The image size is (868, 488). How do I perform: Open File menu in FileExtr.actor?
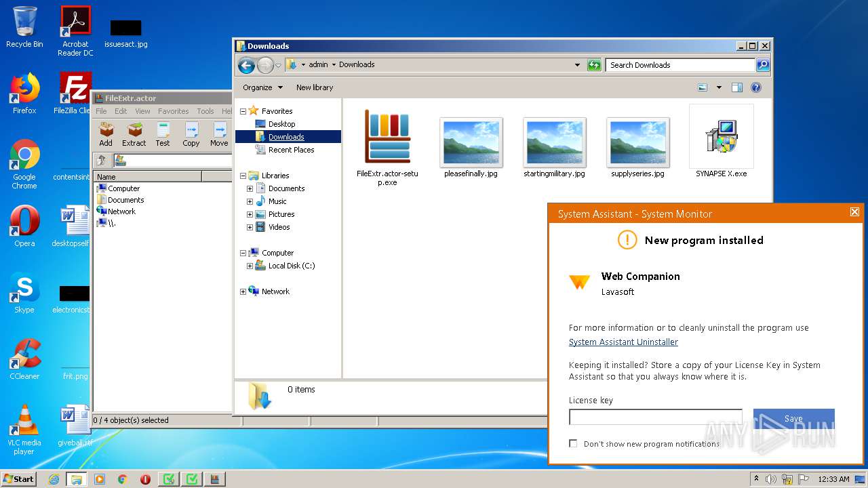[101, 111]
